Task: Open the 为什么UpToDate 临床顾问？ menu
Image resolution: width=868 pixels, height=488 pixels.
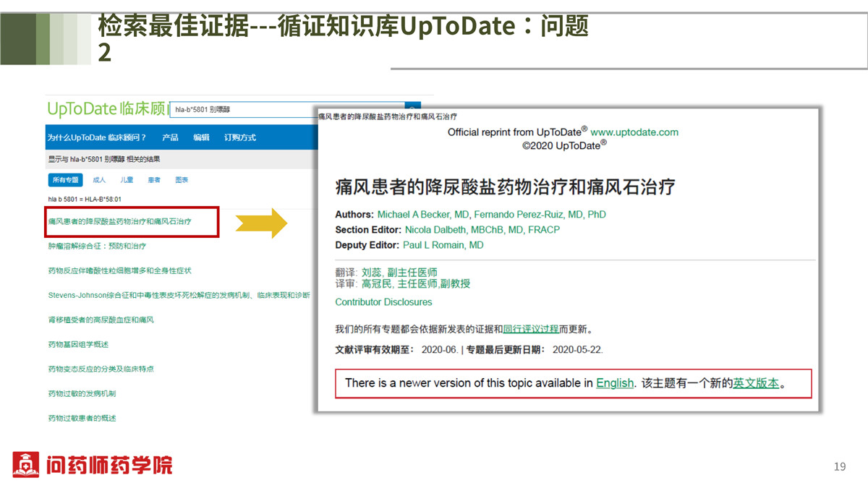Action: (x=97, y=137)
